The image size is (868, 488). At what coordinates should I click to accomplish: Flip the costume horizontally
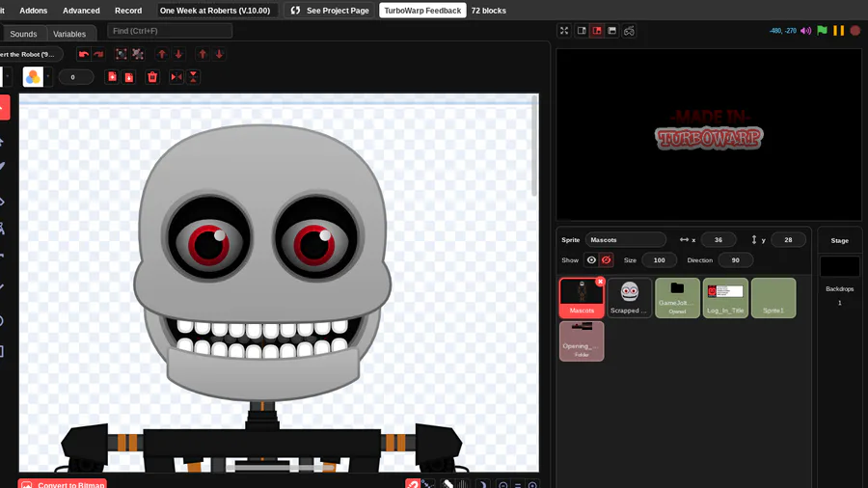(x=176, y=77)
